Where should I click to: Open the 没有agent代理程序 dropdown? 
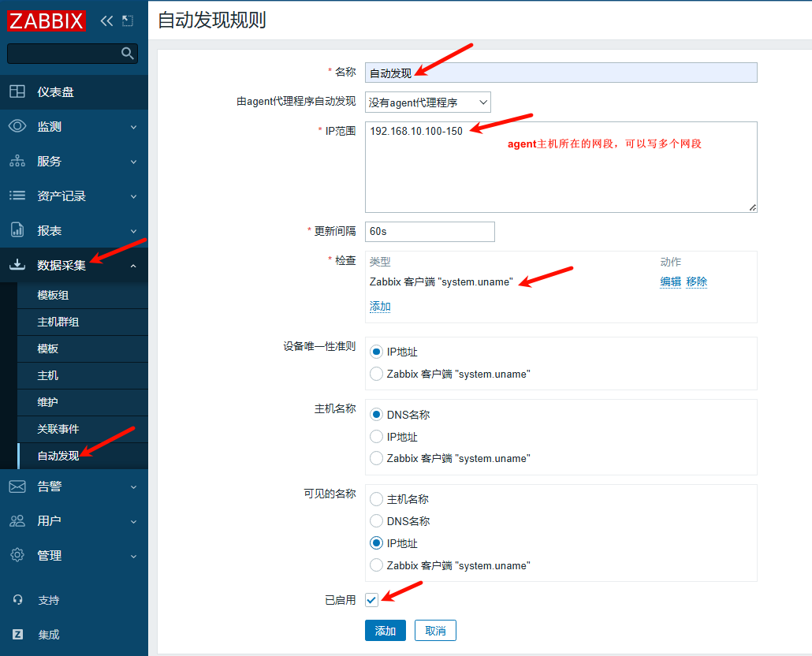(x=428, y=102)
